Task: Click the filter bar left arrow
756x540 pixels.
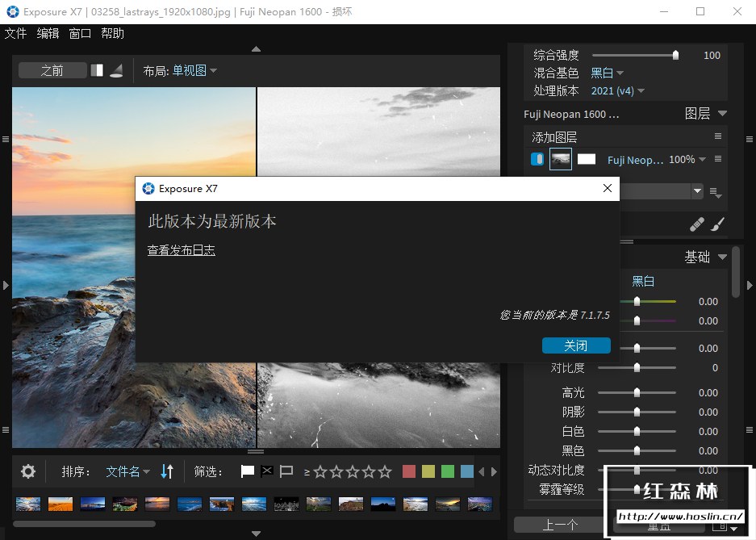Action: [482, 471]
